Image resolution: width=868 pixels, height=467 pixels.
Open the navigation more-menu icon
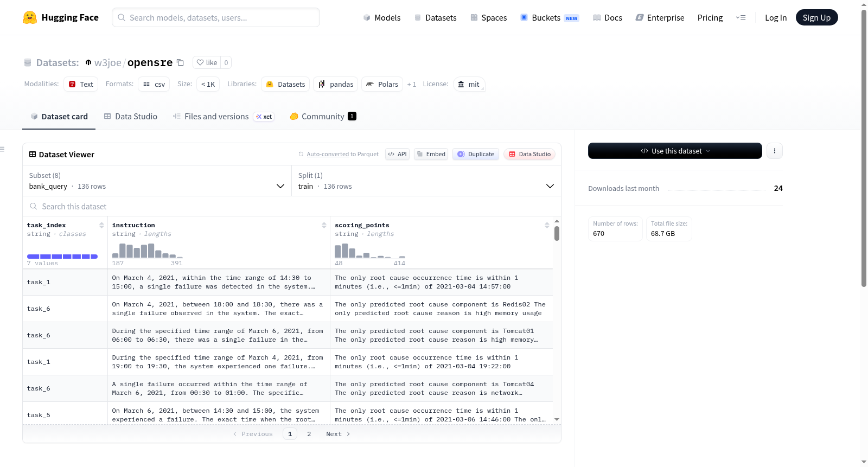coord(741,17)
